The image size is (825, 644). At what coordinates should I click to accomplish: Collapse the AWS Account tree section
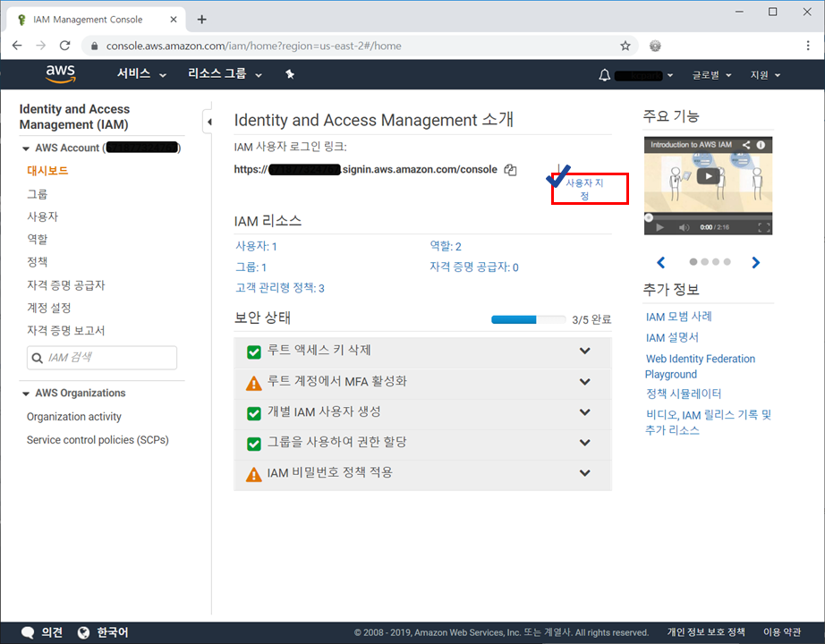[25, 148]
